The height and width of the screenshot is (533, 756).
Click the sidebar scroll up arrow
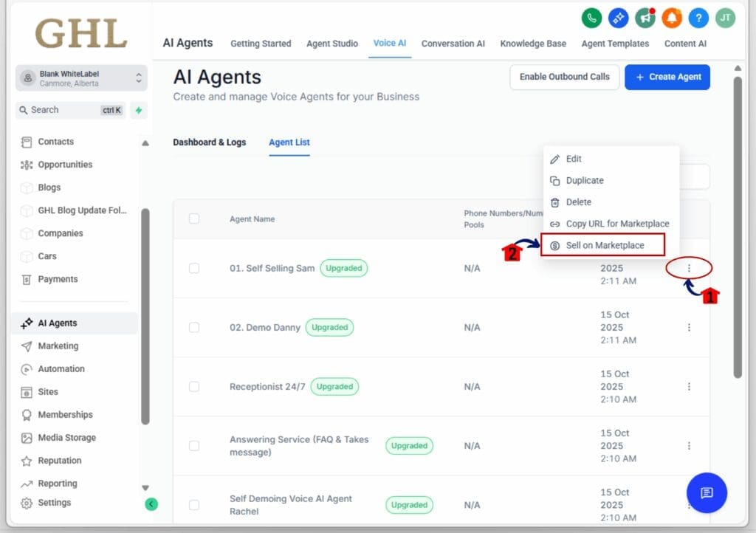tap(145, 143)
